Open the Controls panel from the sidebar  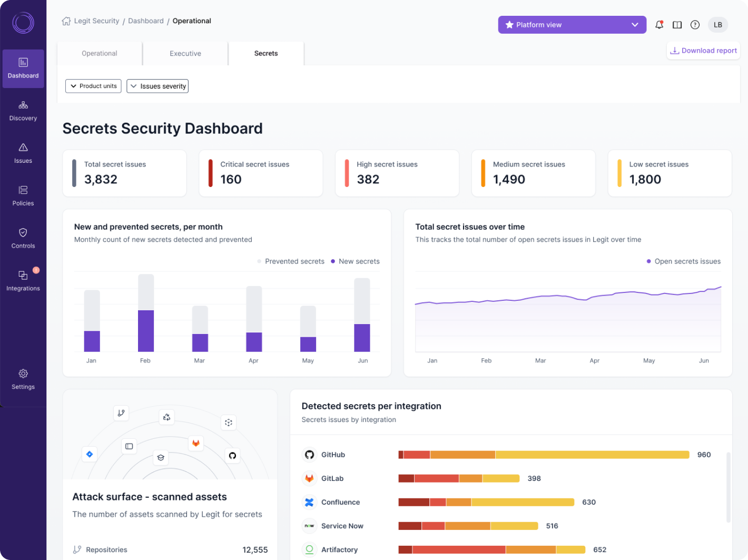(x=23, y=238)
